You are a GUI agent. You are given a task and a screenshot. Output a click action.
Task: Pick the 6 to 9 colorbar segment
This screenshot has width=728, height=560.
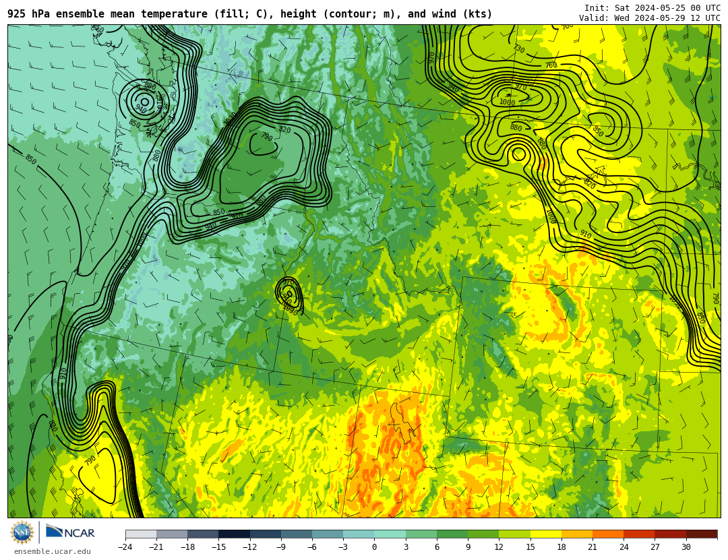(452, 534)
